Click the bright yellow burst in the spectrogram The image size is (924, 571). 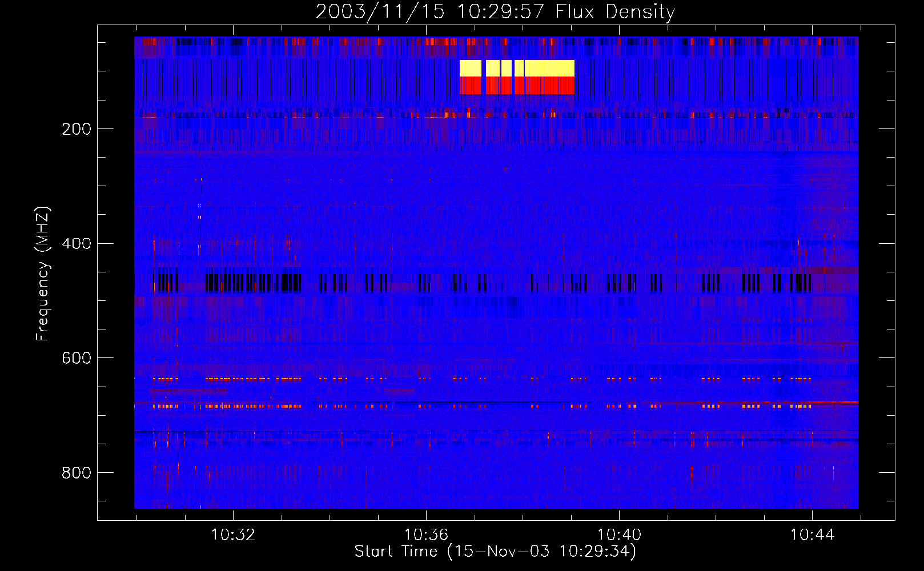(517, 68)
